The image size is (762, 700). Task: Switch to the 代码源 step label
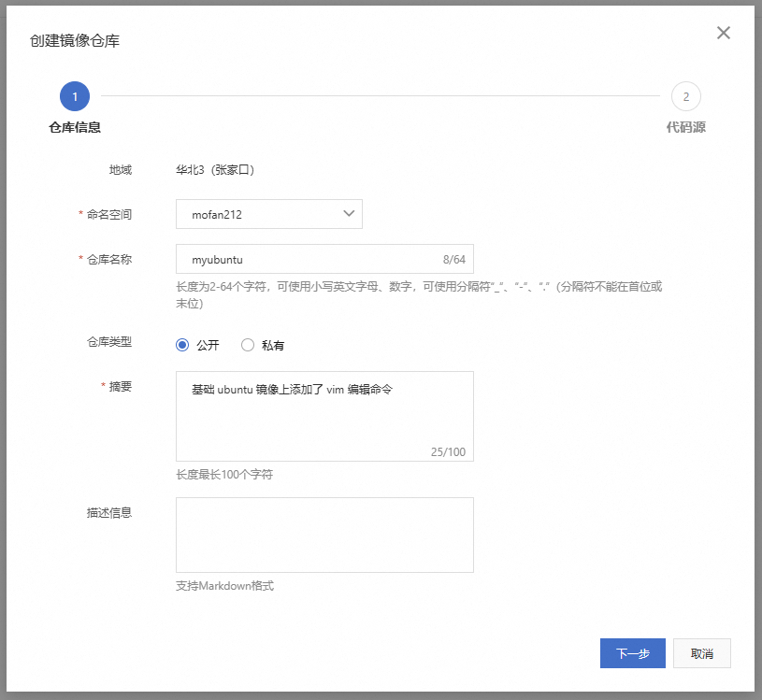pyautogui.click(x=685, y=126)
